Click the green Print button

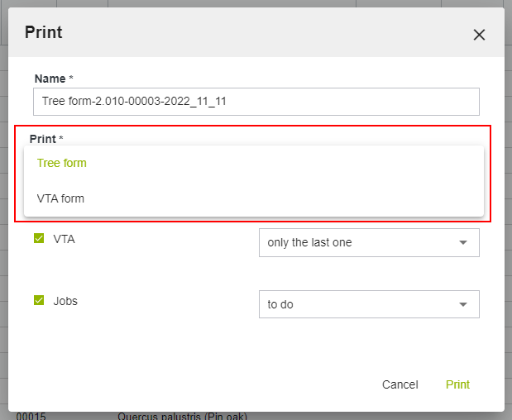coord(457,384)
